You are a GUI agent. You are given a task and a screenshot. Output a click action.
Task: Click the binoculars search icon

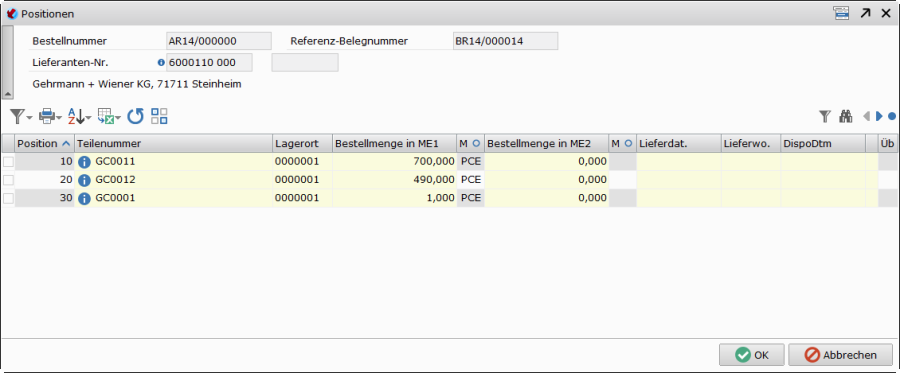point(845,116)
